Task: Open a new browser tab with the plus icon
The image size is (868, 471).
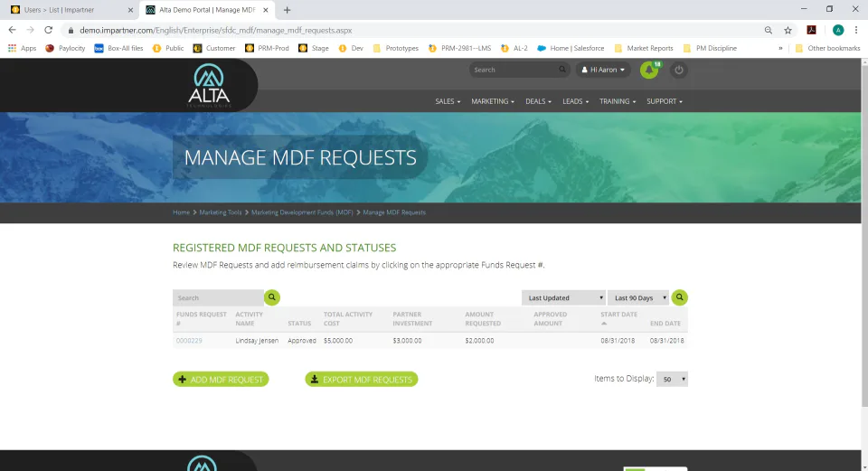Action: pyautogui.click(x=287, y=10)
